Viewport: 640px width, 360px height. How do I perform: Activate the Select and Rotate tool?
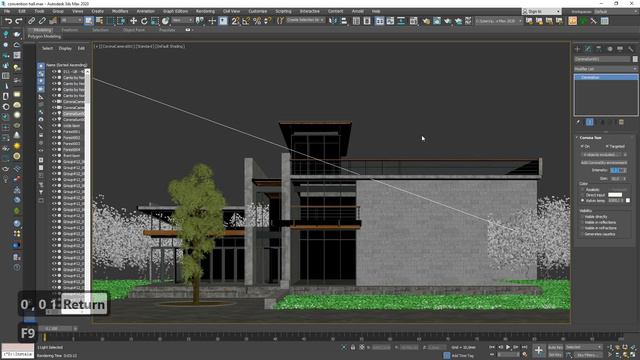[144, 21]
